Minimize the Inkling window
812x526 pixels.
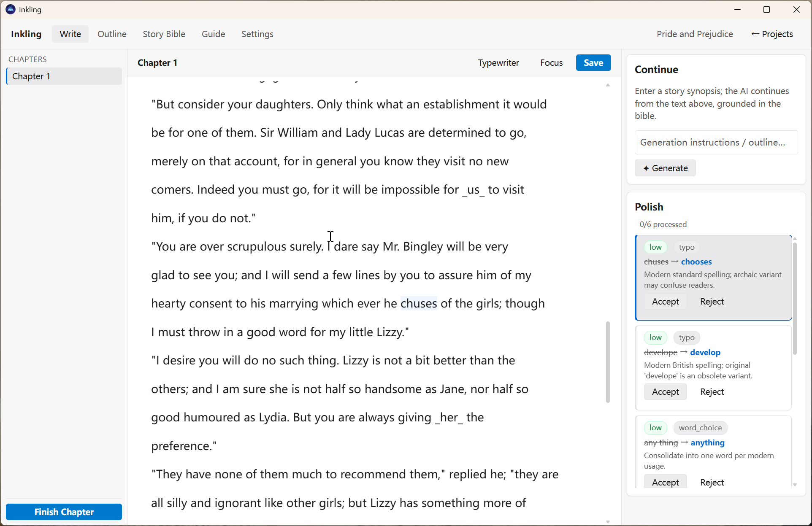click(738, 9)
